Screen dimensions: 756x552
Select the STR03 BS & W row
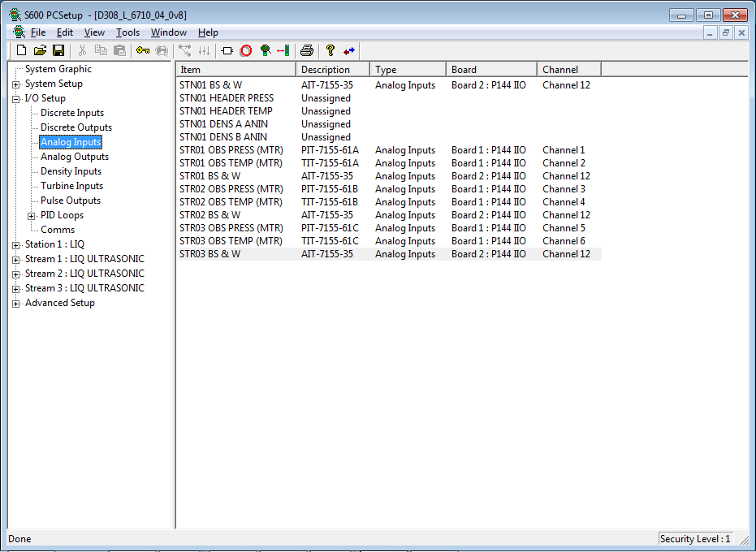[389, 254]
